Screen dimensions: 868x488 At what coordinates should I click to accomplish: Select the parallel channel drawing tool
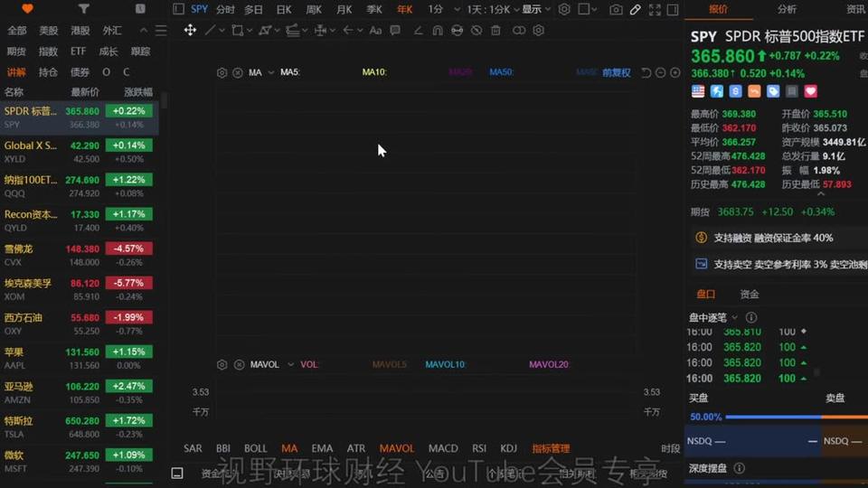pos(292,31)
